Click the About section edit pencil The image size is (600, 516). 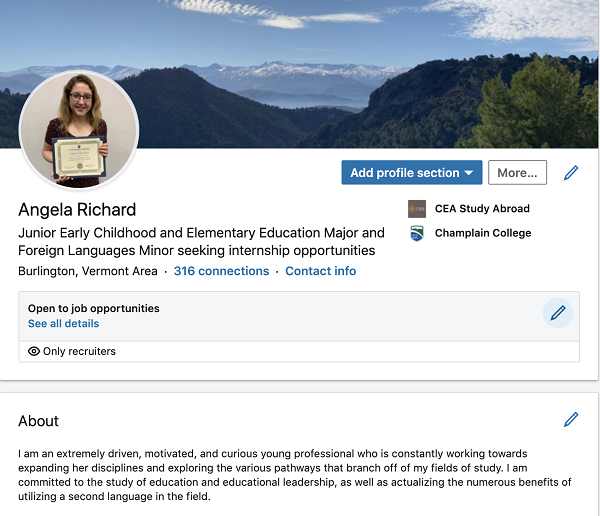pos(571,420)
